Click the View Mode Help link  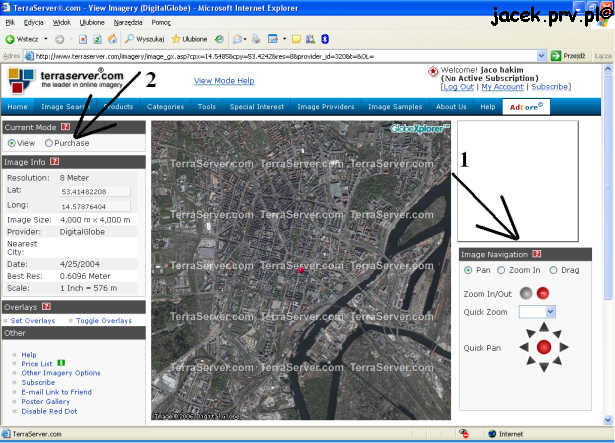coord(224,81)
